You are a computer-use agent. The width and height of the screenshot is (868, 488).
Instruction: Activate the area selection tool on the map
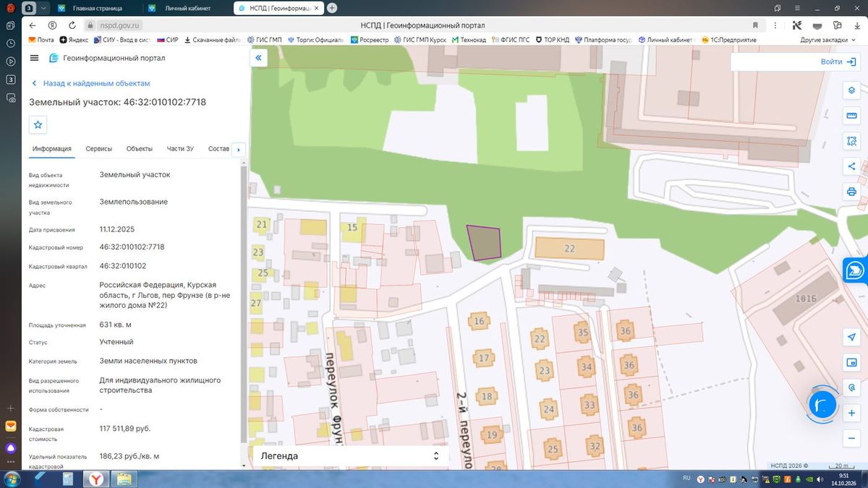851,142
